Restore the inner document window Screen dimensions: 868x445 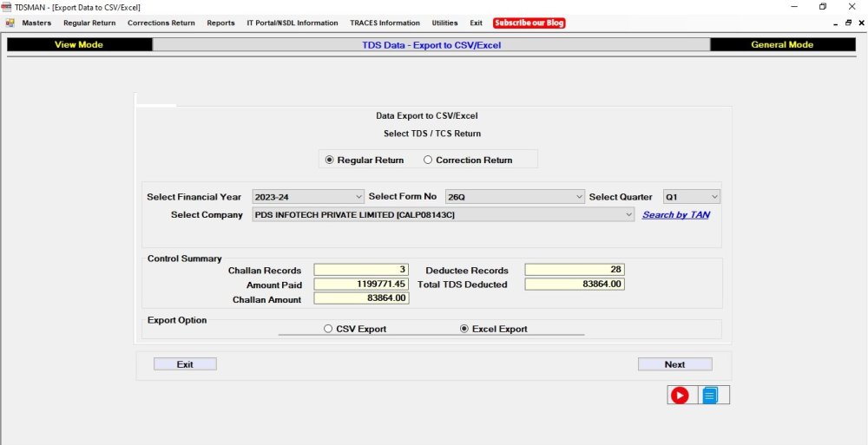(x=848, y=23)
